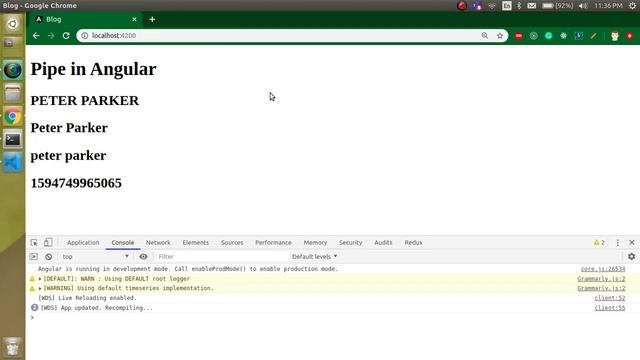Screen dimensions: 640x360
Task: View site information icon in address bar
Action: 84,36
